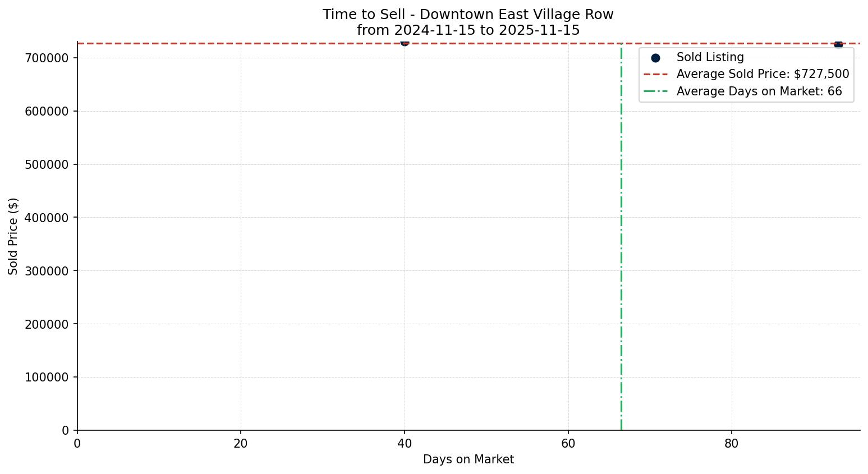Click the Sold Listing dot in the legend
The width and height of the screenshot is (868, 474).
655,58
